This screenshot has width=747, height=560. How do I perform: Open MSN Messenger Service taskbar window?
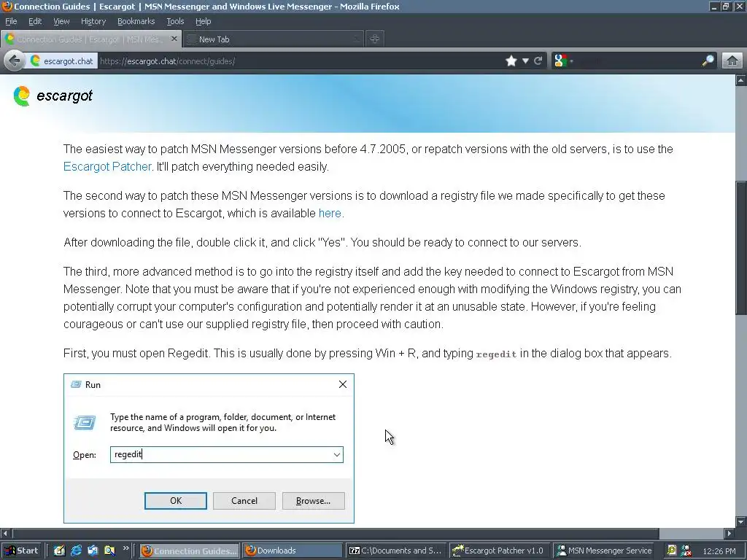(604, 551)
